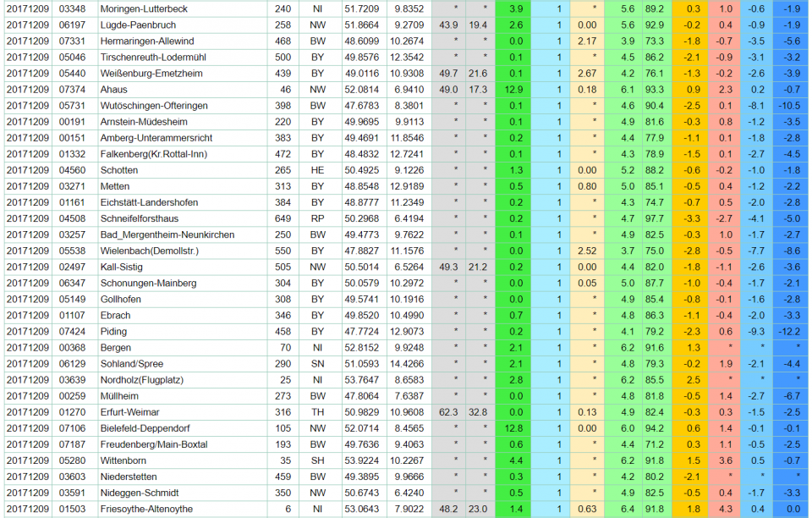Click the SH state code for Wittenborn
812x518 pixels.
pyautogui.click(x=317, y=460)
